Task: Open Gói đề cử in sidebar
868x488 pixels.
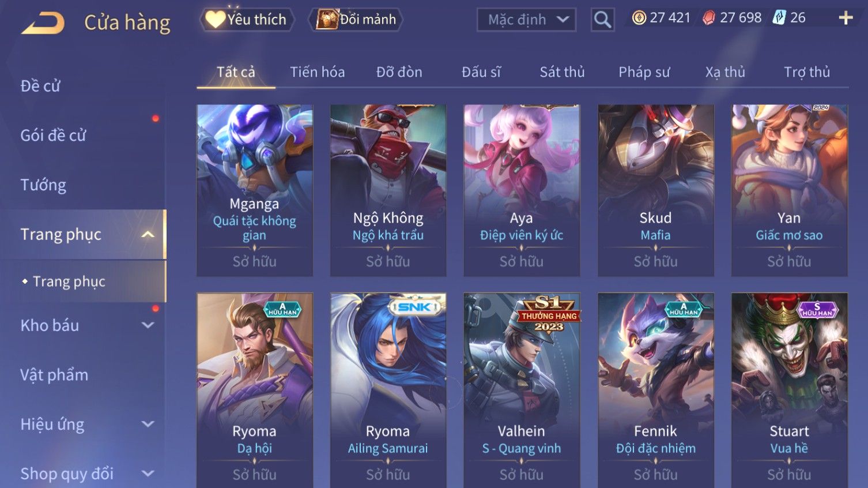Action: (53, 136)
